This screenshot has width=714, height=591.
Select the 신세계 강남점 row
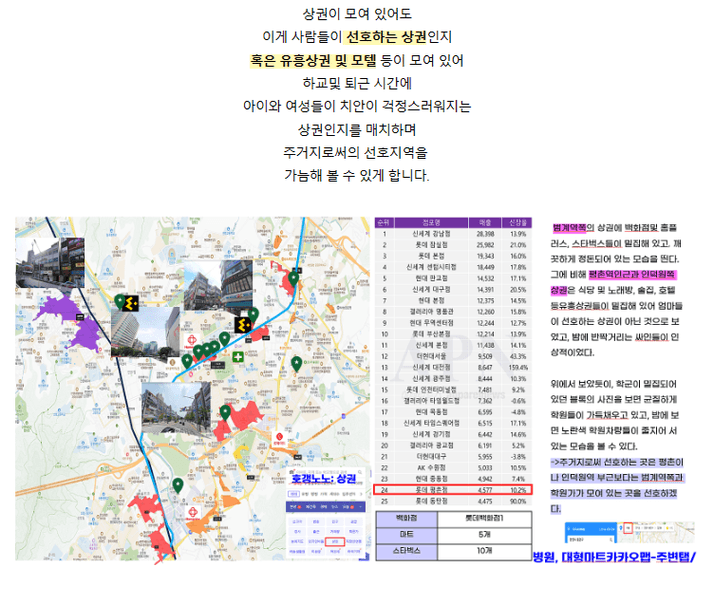point(454,234)
